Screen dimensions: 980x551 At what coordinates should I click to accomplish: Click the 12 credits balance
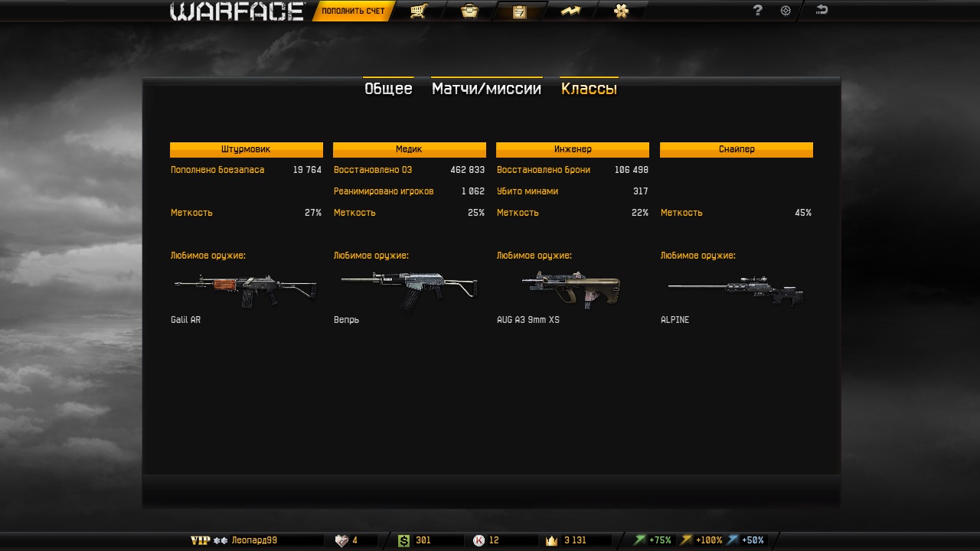(494, 540)
